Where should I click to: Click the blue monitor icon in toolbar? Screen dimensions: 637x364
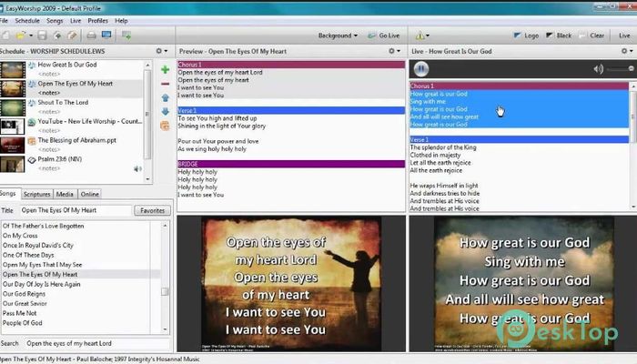[106, 35]
